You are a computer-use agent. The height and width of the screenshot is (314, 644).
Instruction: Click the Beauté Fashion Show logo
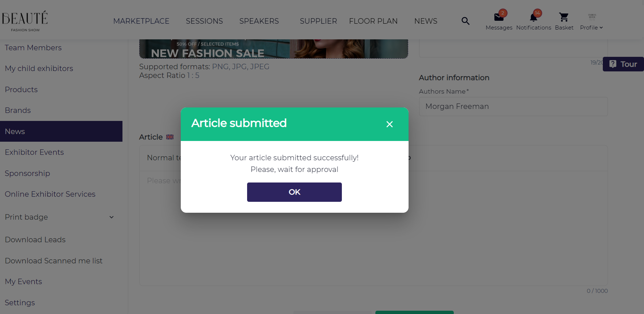(25, 21)
